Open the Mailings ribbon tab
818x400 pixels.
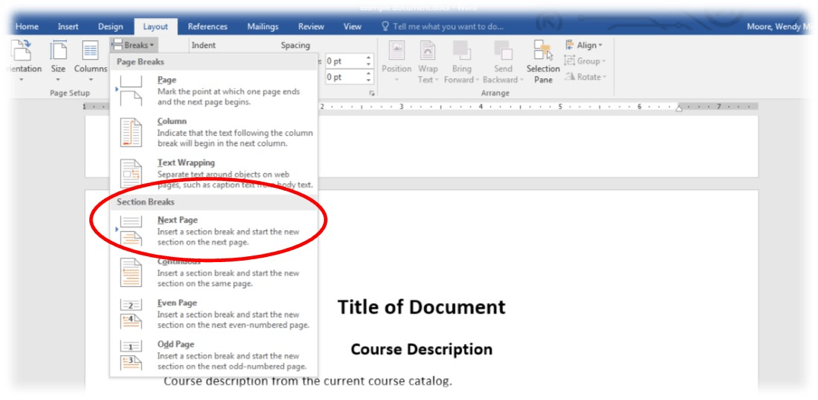261,27
